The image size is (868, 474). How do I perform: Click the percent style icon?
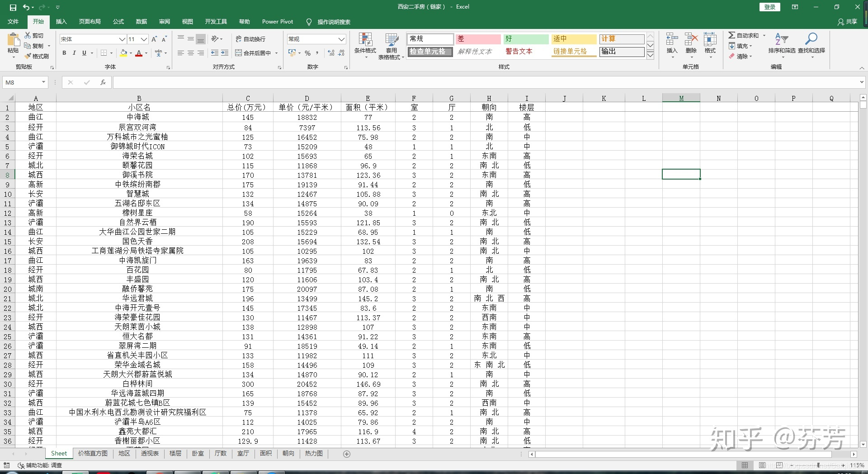click(x=307, y=53)
